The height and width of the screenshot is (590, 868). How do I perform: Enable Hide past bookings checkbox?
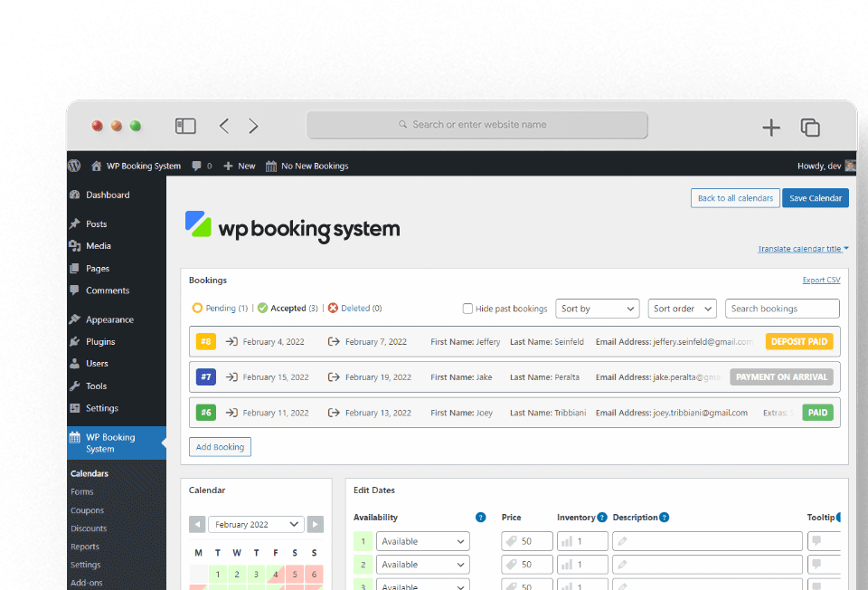tap(467, 309)
